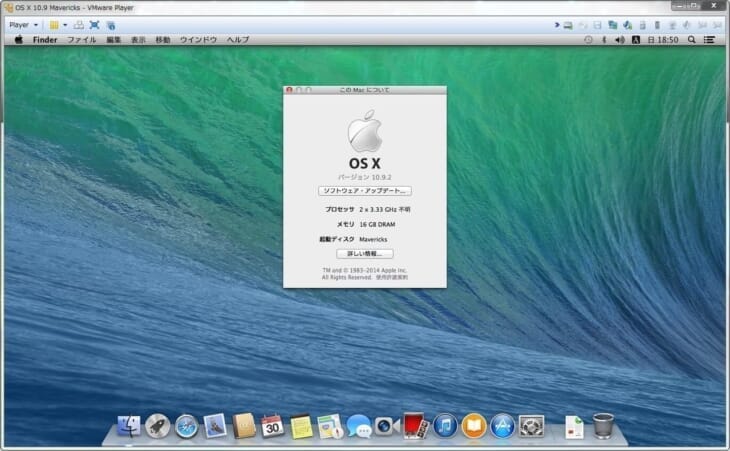This screenshot has height=451, width=730.
Task: Open Launchpad rocket icon in Dock
Action: pos(157,426)
